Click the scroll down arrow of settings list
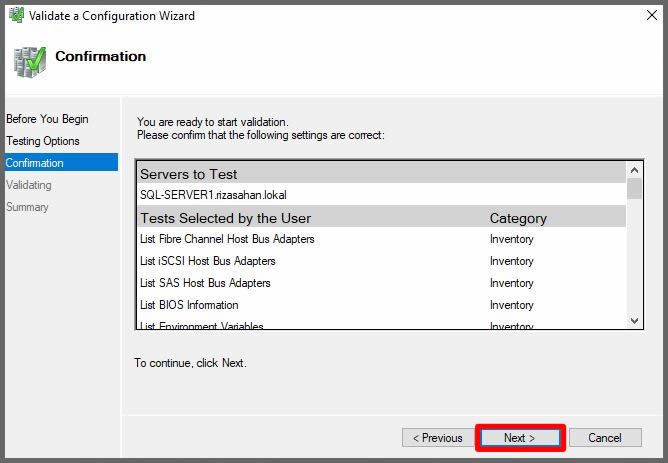 [x=634, y=319]
